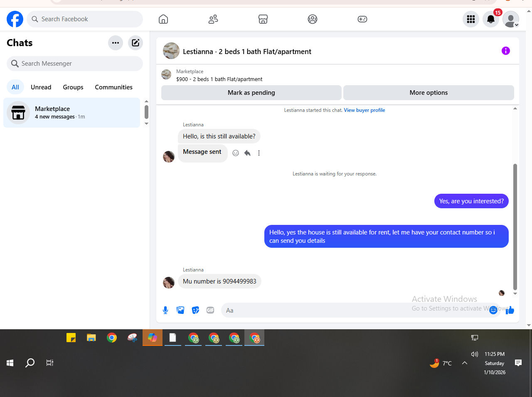Choose a sticker with the sticker icon
The image size is (532, 397).
[195, 310]
